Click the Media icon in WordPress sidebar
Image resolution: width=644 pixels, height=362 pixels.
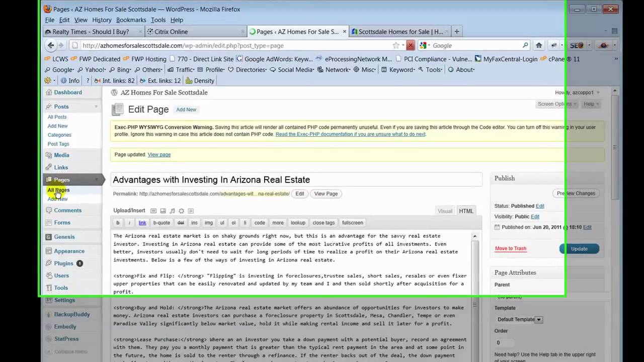(48, 155)
